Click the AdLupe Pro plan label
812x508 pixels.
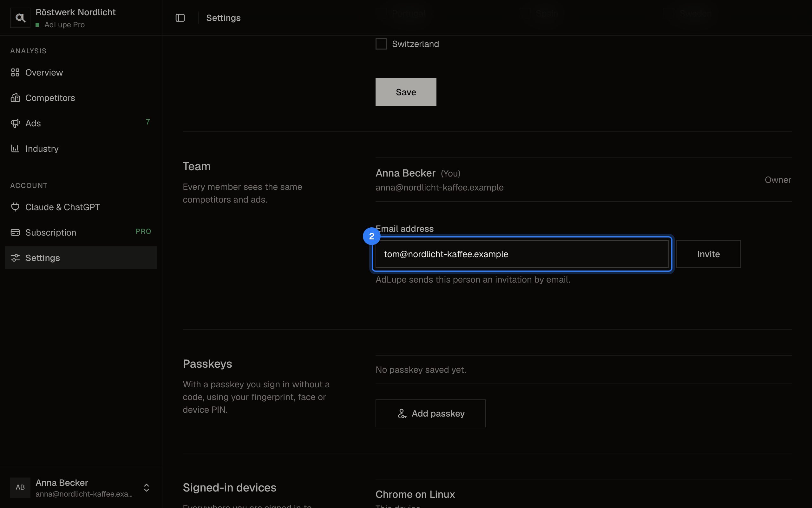(64, 24)
